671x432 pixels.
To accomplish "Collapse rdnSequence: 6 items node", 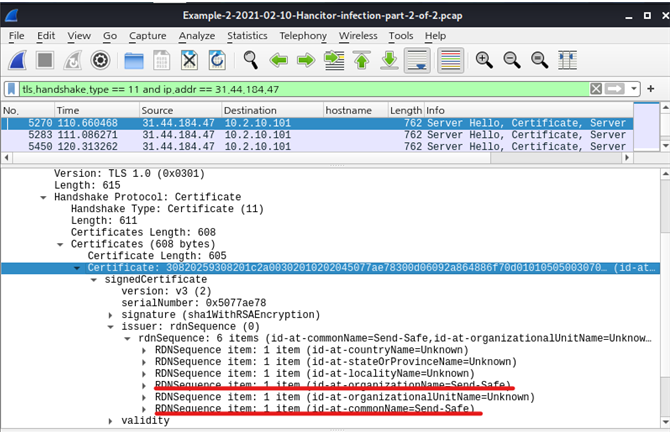I will (128, 339).
